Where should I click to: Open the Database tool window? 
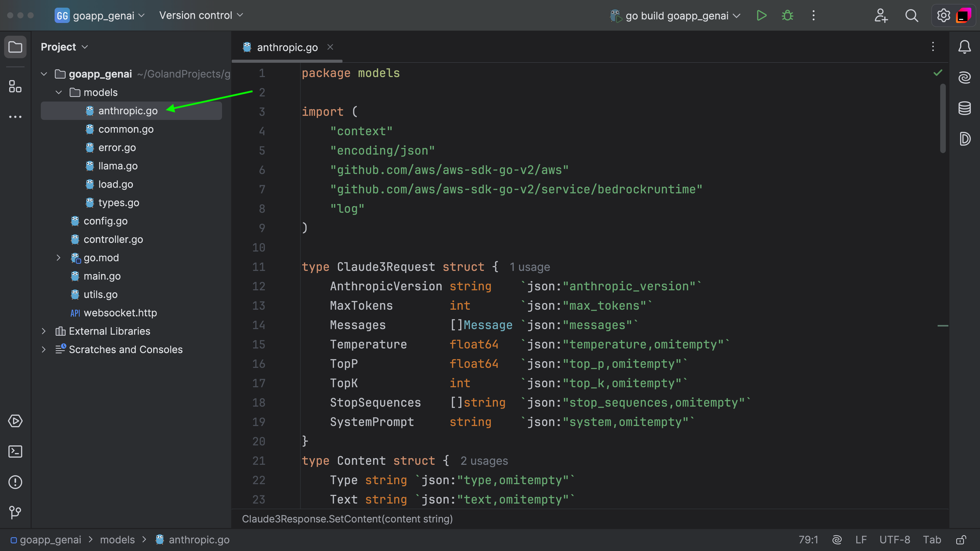[964, 108]
